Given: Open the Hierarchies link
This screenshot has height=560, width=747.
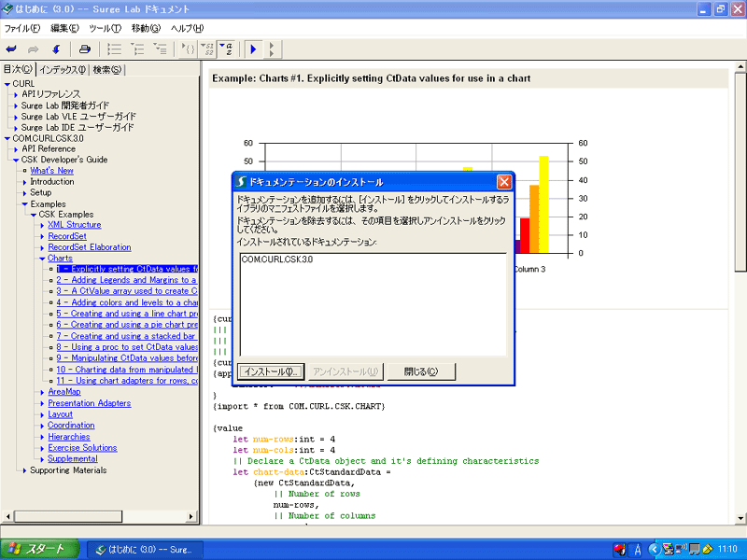Looking at the screenshot, I should (68, 437).
